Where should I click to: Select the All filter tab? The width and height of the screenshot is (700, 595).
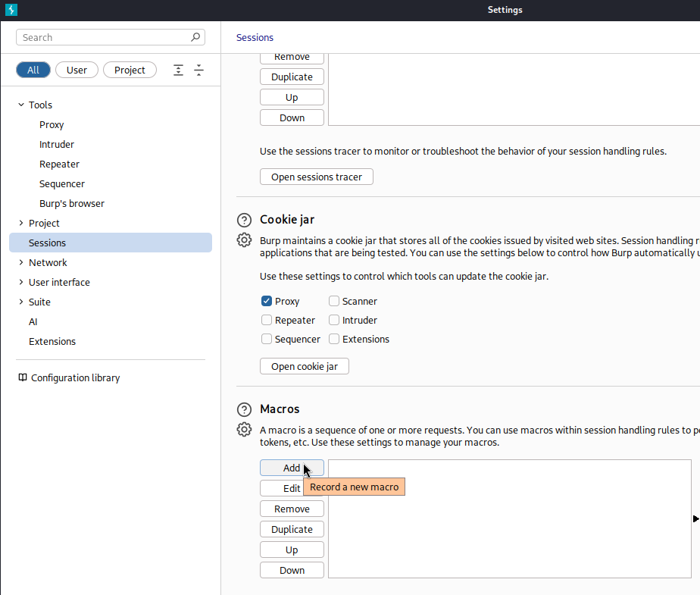click(33, 70)
